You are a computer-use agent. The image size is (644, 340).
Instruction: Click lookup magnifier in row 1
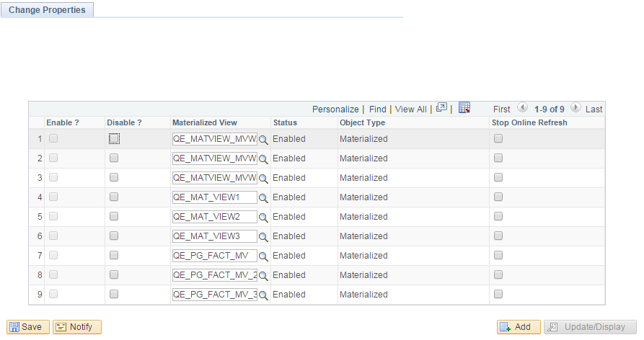coord(264,140)
